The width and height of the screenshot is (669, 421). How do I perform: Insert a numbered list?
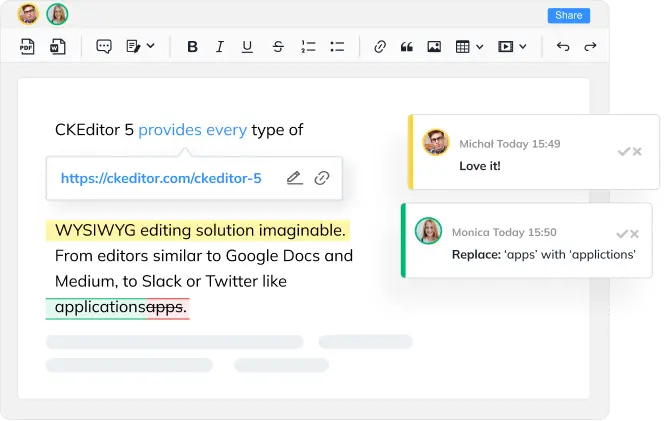click(308, 46)
